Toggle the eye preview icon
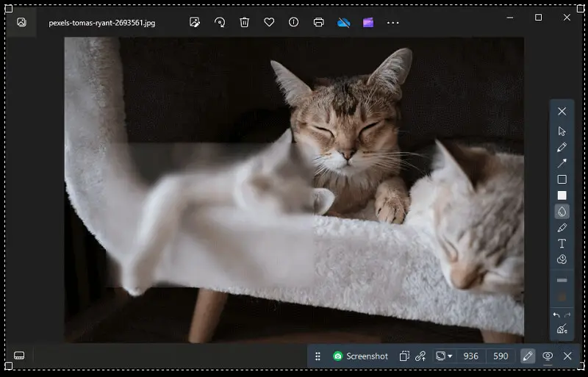588x377 pixels. click(x=548, y=356)
